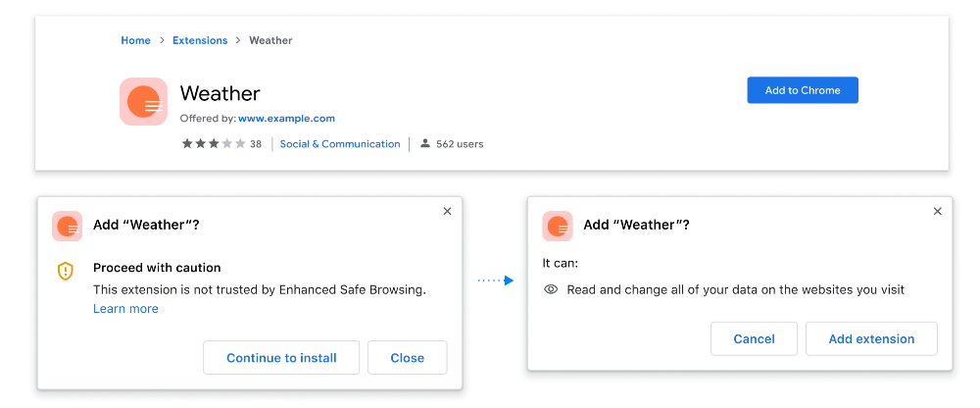Open the Extensions breadcrumb link
Image resolution: width=980 pixels, height=408 pixels.
200,40
